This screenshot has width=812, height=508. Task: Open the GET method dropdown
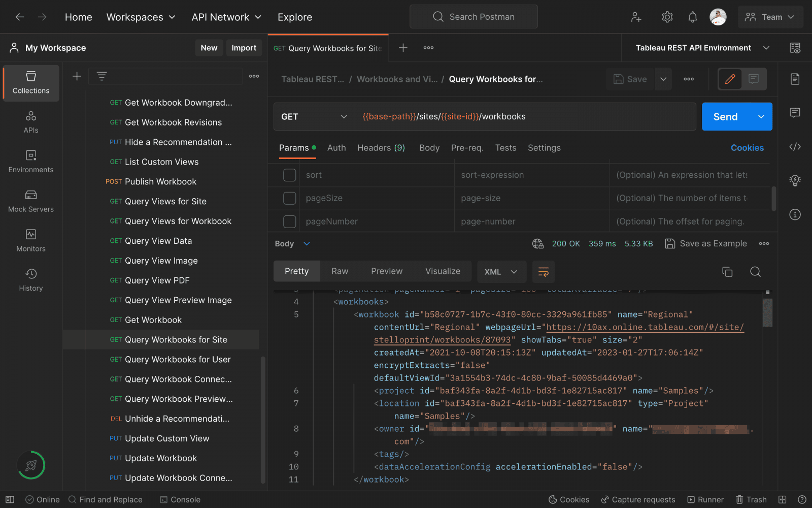(314, 117)
